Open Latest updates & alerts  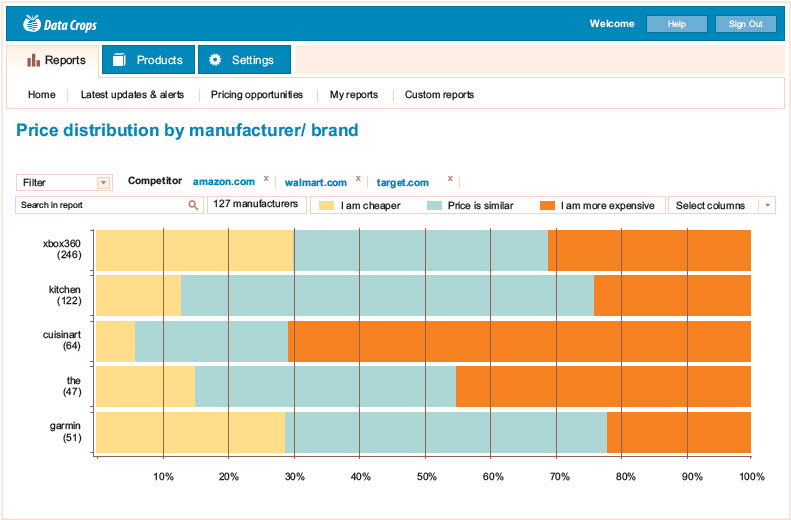132,94
